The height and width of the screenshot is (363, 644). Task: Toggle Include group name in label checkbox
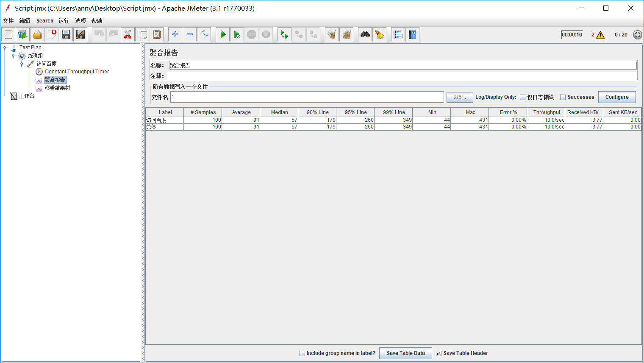[x=302, y=353]
